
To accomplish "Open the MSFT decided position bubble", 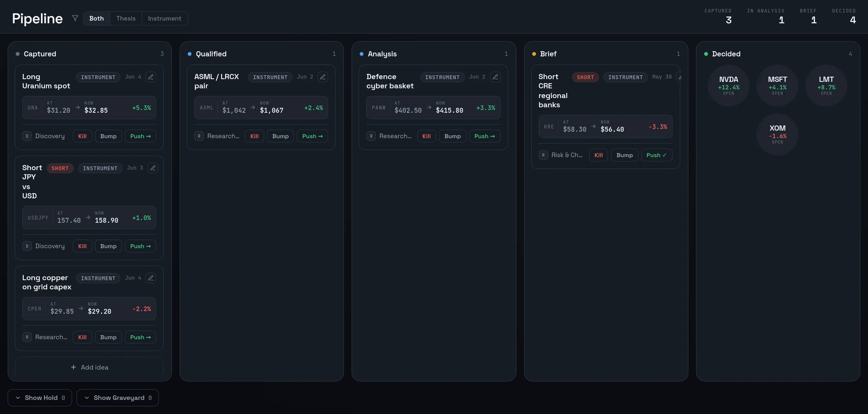I will 777,86.
